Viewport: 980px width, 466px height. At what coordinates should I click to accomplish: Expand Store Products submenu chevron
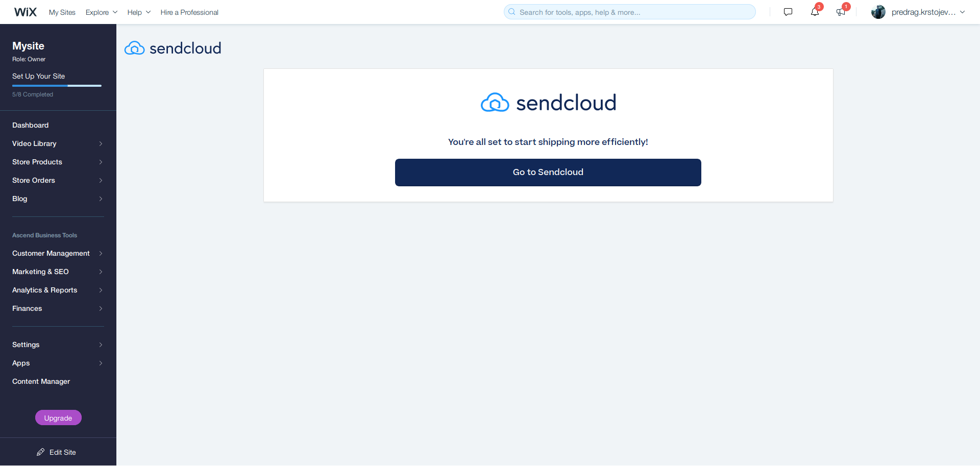(x=101, y=162)
